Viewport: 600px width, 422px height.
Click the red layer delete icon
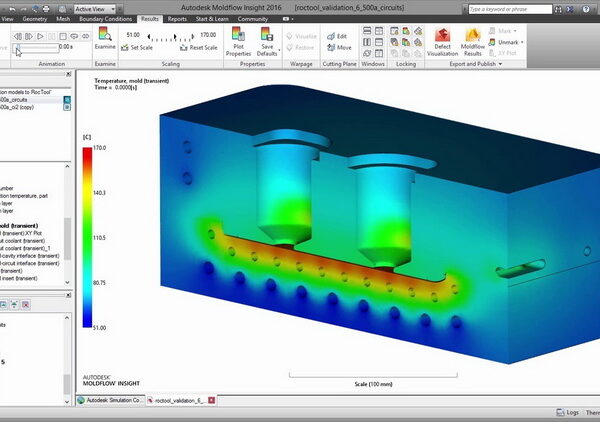click(x=26, y=305)
